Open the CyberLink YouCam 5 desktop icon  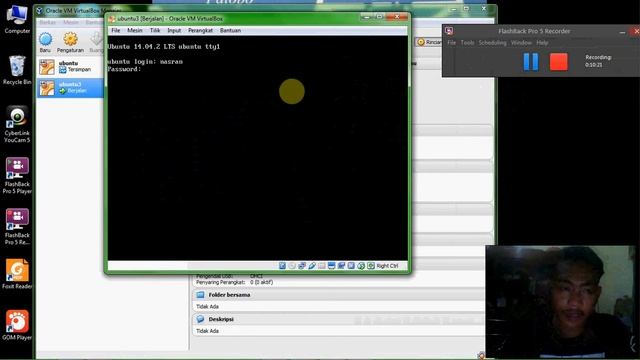[17, 125]
